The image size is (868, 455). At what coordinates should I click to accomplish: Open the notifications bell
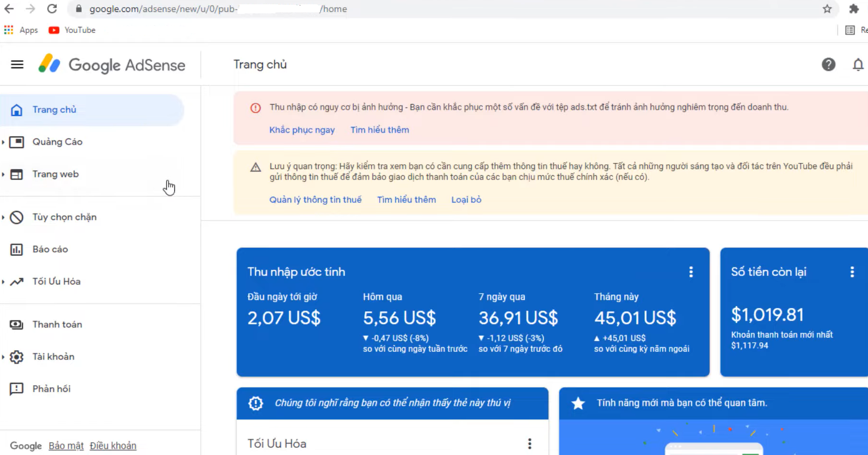[858, 64]
